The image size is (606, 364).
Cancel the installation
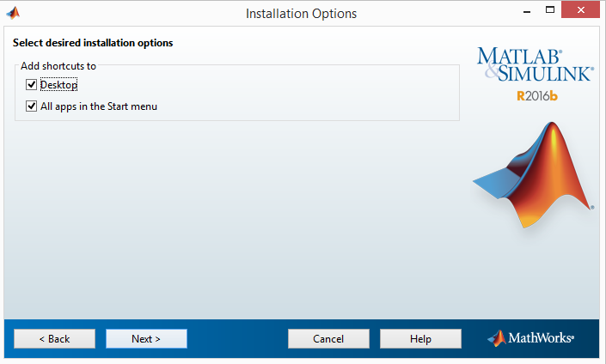coord(328,338)
